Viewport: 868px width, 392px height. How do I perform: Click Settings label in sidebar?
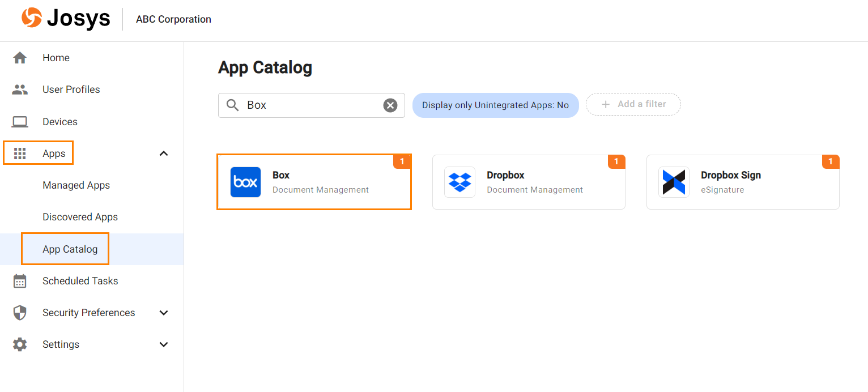pos(61,344)
